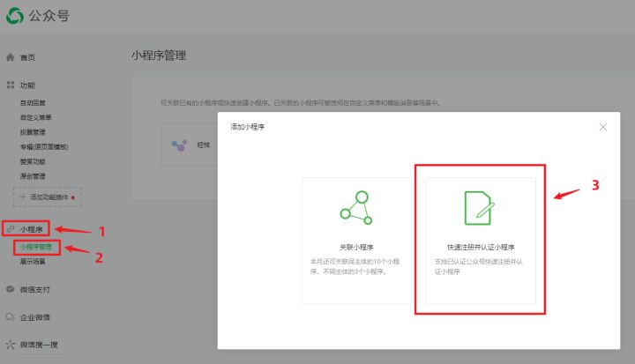Open 专辑(原页面模板) in the sidebar

click(x=44, y=146)
